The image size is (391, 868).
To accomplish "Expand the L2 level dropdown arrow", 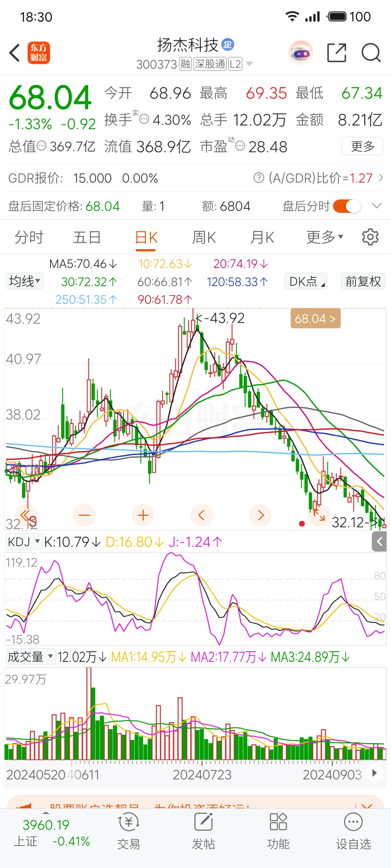I will 249,64.
